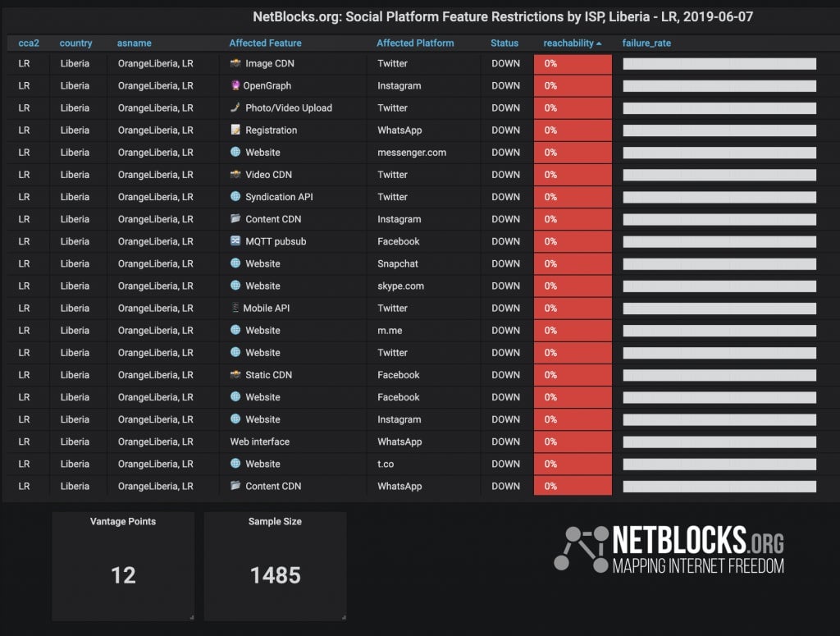Sort table by country column

coord(75,43)
